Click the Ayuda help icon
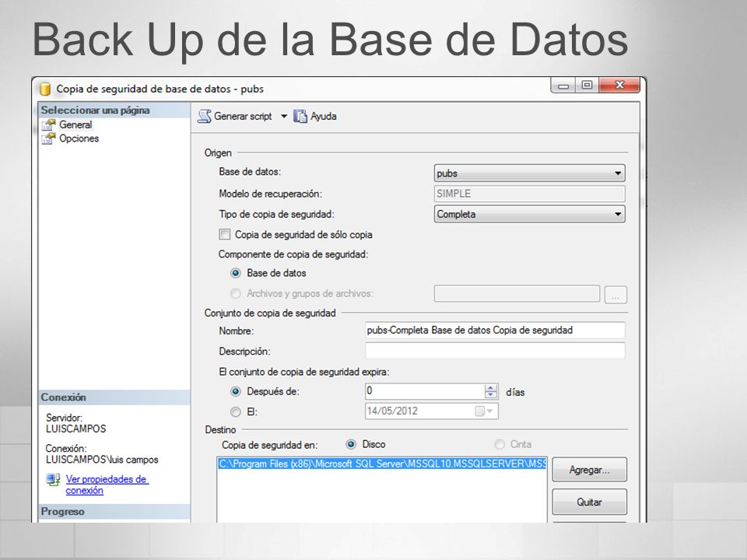 click(300, 116)
